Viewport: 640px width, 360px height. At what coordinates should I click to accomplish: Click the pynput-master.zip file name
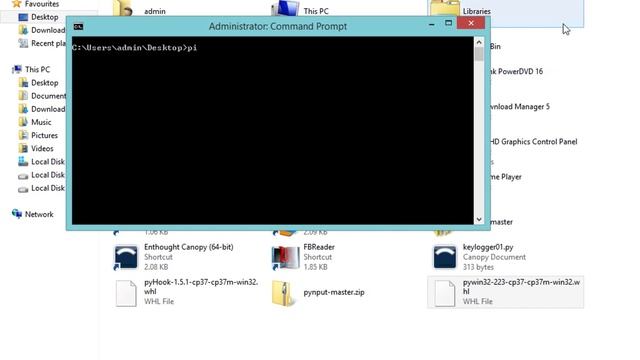pos(334,292)
